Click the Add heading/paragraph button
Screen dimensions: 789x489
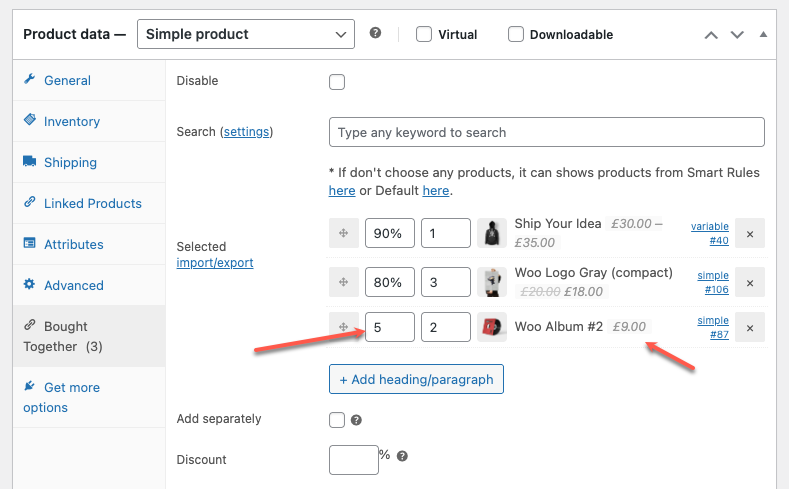[x=417, y=380]
